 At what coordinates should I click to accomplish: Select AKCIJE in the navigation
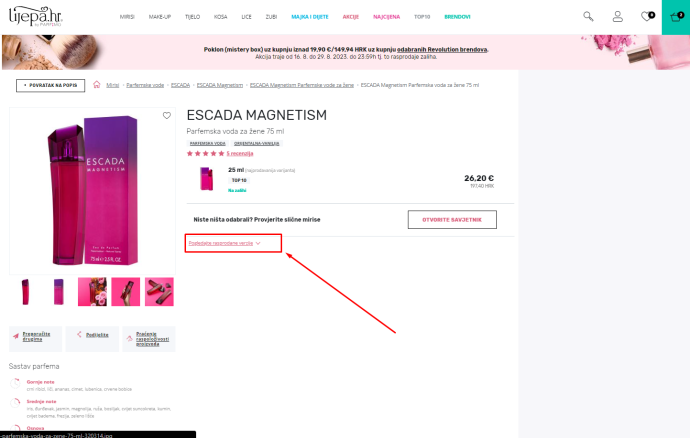click(351, 18)
